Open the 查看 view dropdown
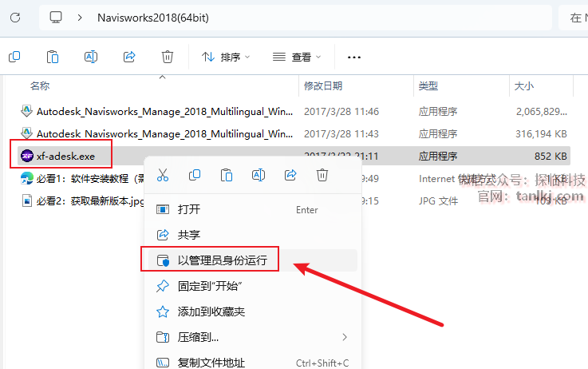Image resolution: width=588 pixels, height=369 pixels. click(x=297, y=57)
